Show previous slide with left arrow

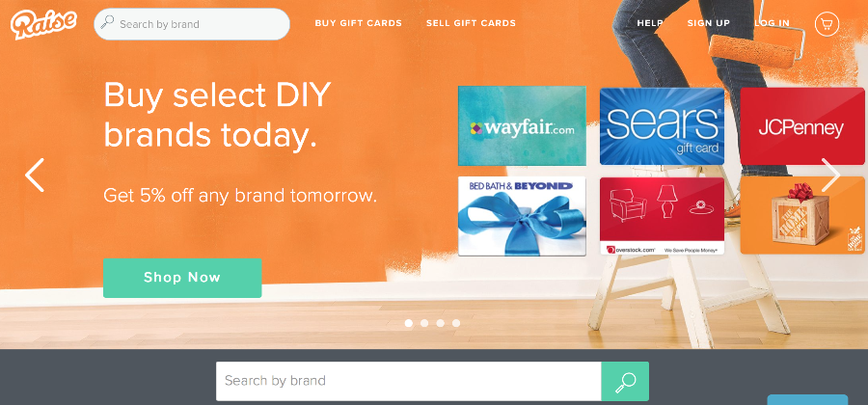click(x=35, y=175)
